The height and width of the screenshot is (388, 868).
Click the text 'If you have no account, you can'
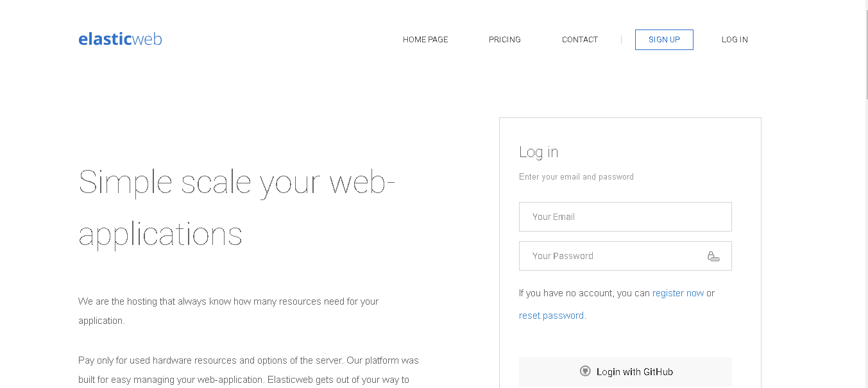click(584, 293)
